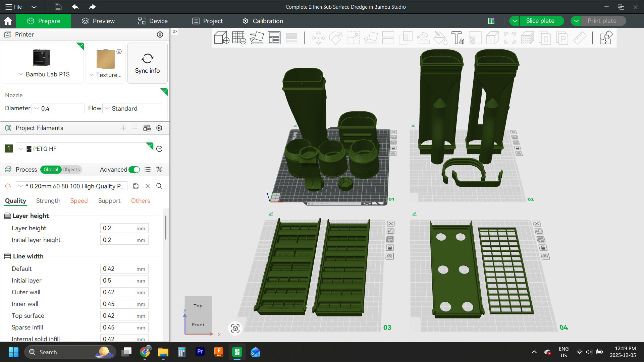Open the Assembly view puzzle icon

coord(606,38)
